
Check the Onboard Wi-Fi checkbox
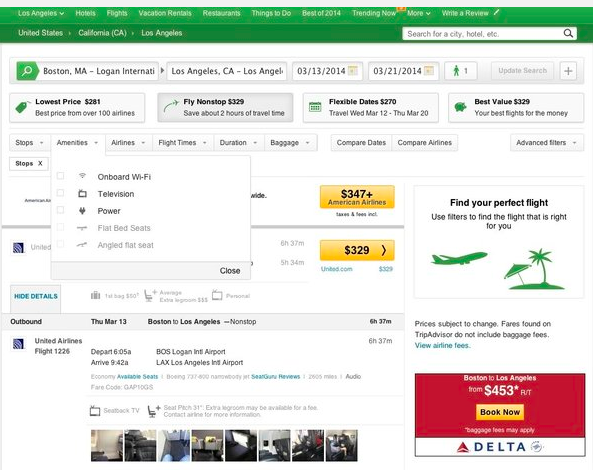[x=60, y=176]
